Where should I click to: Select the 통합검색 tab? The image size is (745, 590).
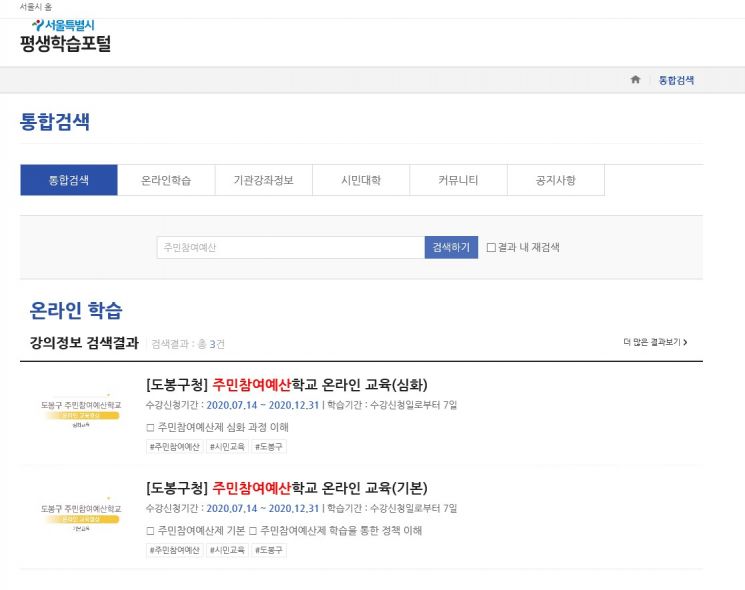click(x=69, y=180)
